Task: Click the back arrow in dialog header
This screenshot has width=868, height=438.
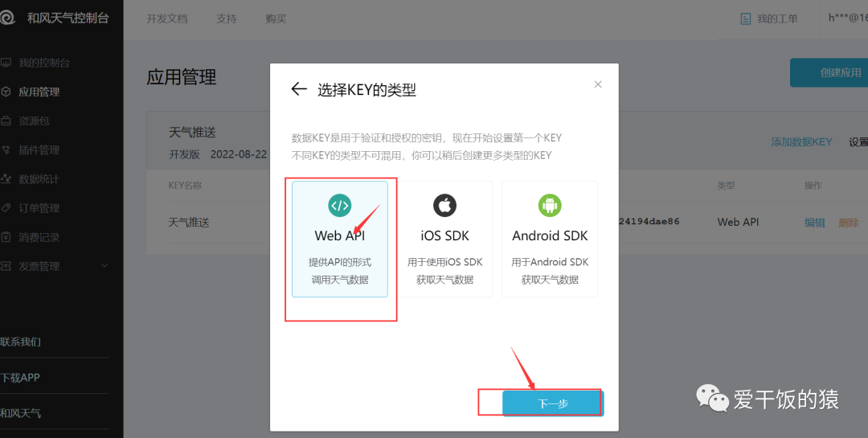Action: click(299, 89)
